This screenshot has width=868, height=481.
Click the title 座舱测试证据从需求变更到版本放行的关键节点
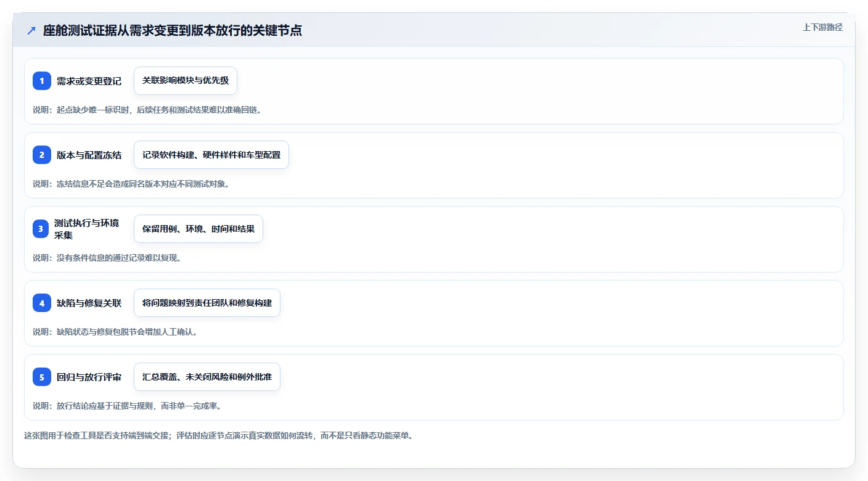pos(172,31)
